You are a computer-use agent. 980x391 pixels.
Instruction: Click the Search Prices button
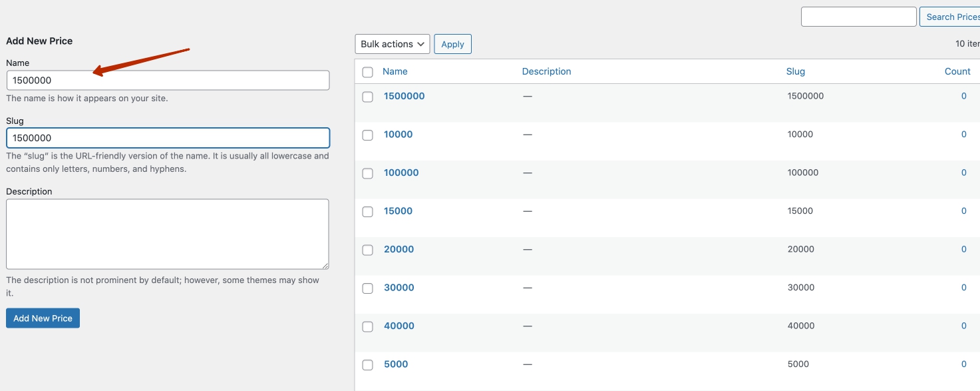[950, 17]
